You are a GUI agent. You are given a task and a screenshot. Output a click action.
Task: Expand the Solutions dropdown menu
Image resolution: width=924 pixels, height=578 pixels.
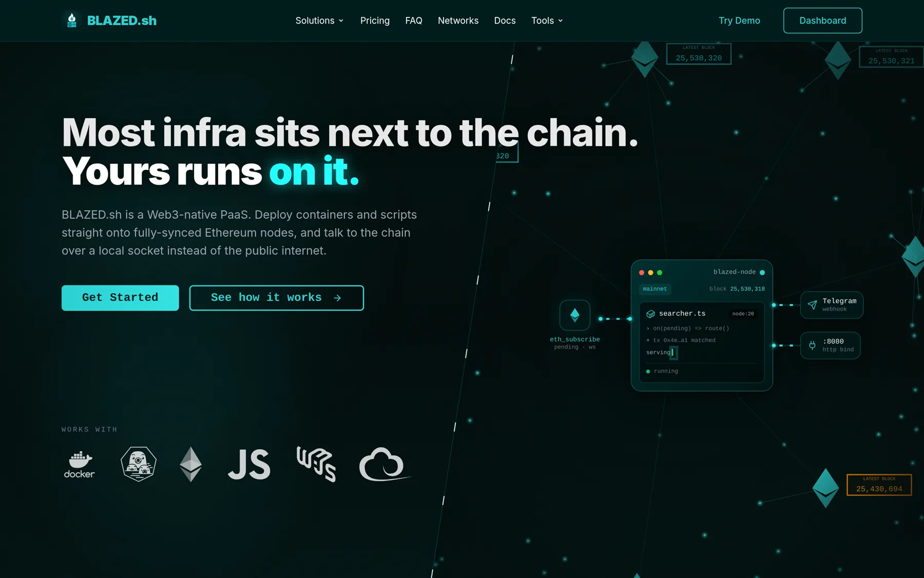tap(319, 21)
